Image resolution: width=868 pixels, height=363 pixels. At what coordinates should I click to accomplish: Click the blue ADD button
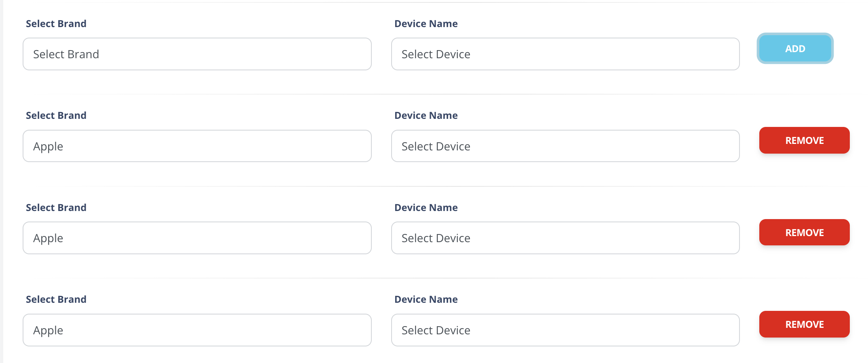point(795,49)
